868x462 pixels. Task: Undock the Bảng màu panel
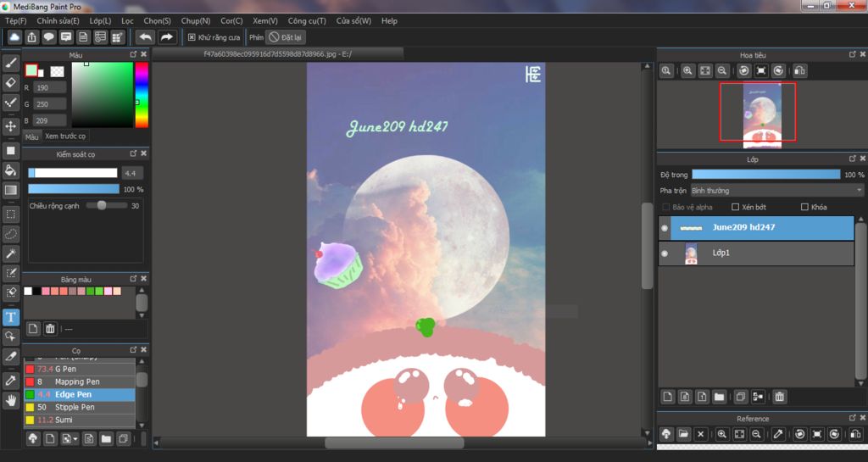133,278
